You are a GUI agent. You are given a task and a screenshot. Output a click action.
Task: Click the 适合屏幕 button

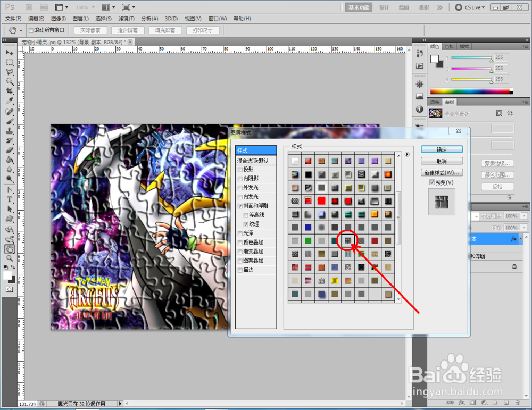point(128,30)
